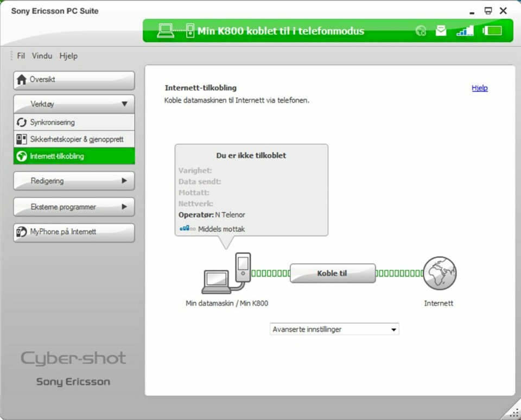This screenshot has height=420, width=521.
Task: Click the 'Mottatt:' label
Action: point(194,193)
